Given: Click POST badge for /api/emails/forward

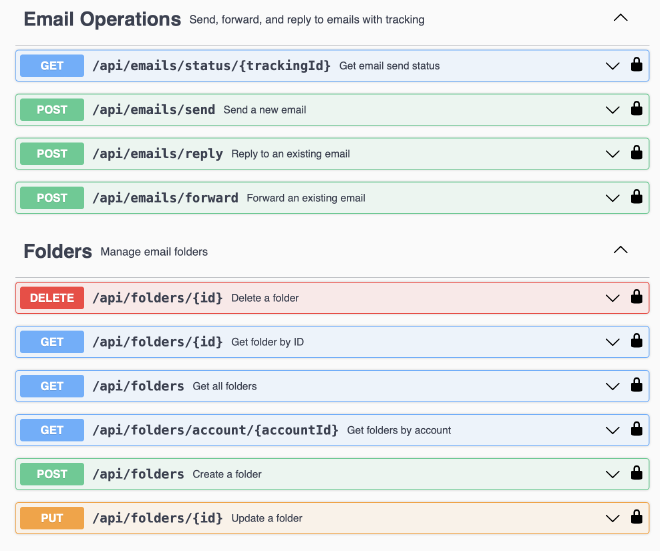Looking at the screenshot, I should coord(52,198).
